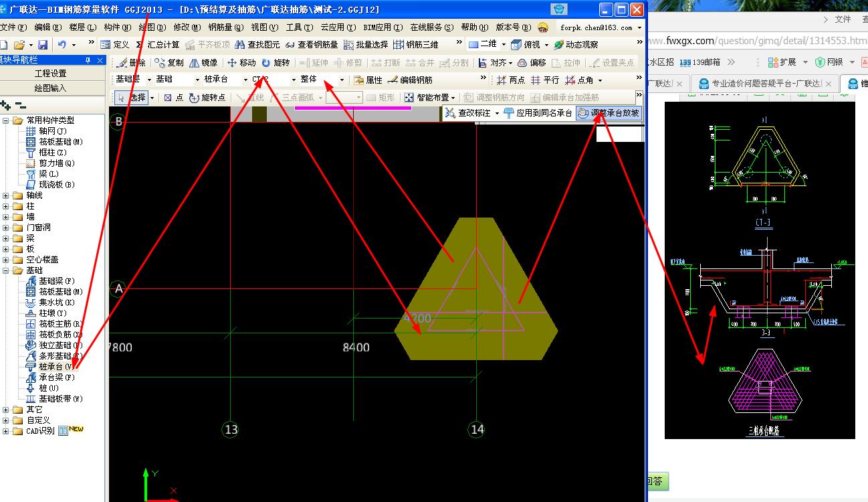The width and height of the screenshot is (868, 502).
Task: Open 编辑(E) menu
Action: tap(47, 27)
